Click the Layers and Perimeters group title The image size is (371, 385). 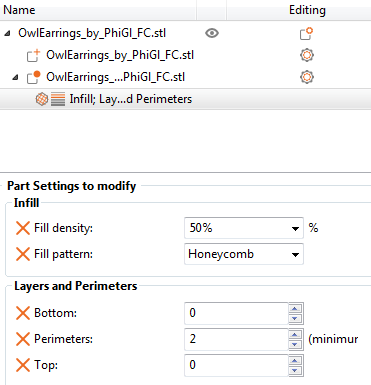76,286
